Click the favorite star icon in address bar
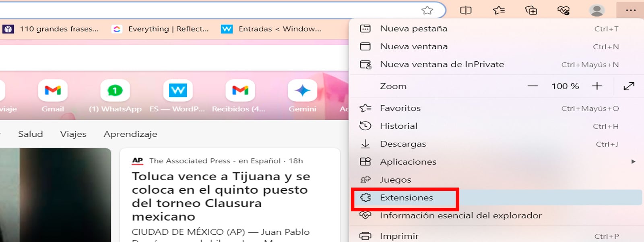This screenshot has width=644, height=242. [427, 10]
